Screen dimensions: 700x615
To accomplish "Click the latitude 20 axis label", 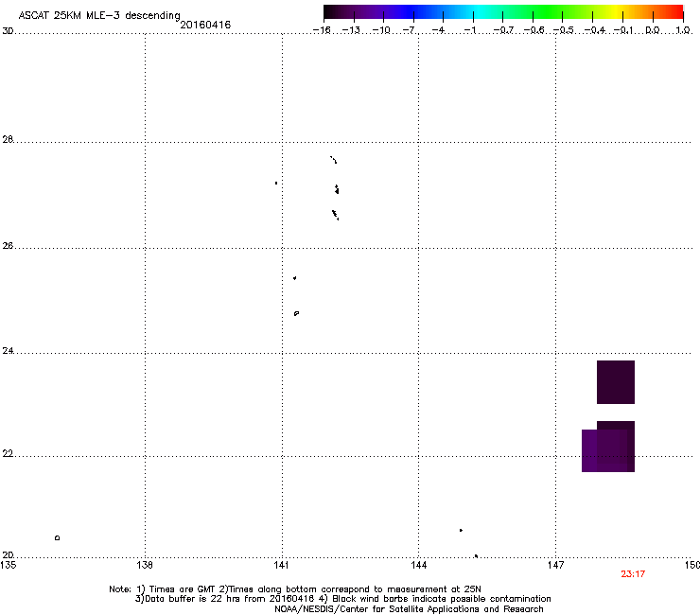I will coord(8,555).
